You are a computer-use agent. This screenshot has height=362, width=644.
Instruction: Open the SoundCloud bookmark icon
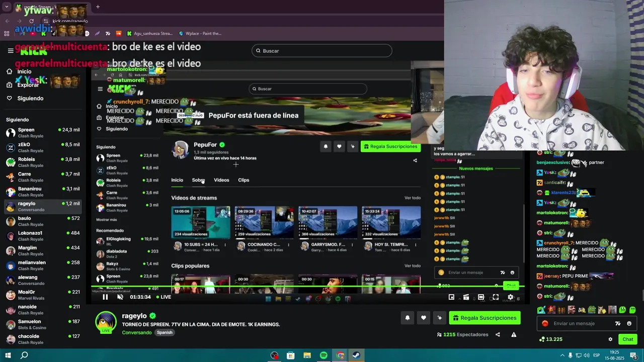[x=119, y=34]
